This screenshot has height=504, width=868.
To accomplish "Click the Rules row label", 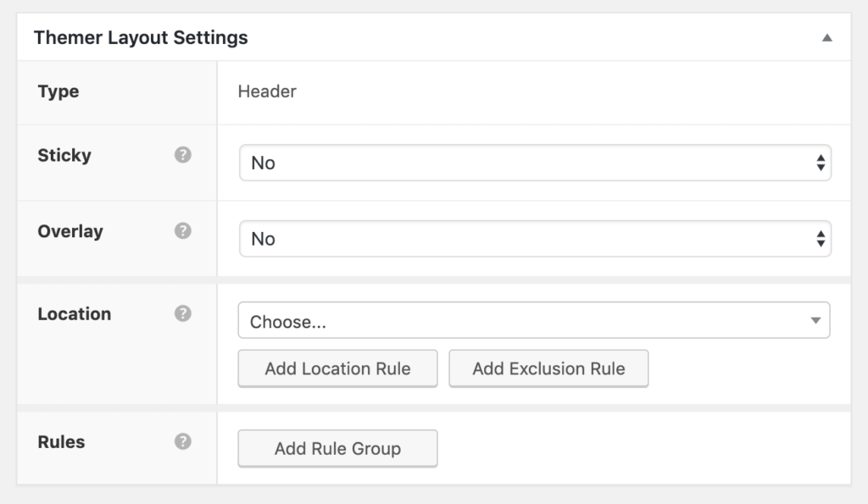I will click(x=61, y=442).
